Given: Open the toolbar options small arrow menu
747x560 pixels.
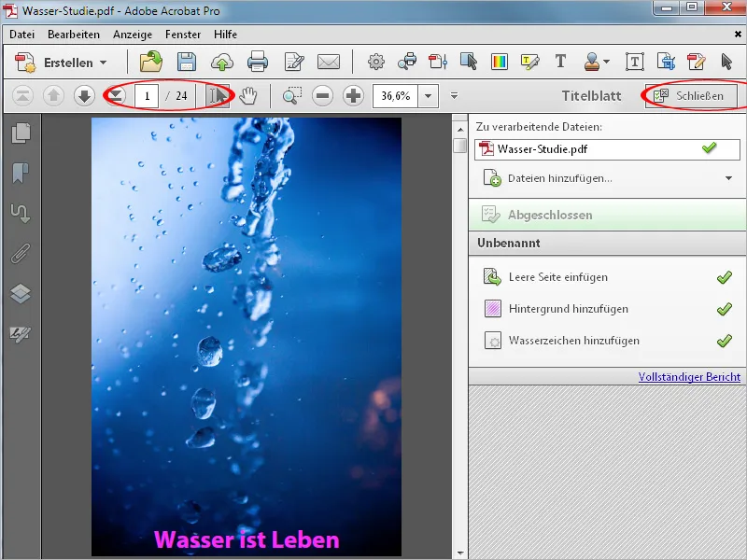Looking at the screenshot, I should point(454,96).
